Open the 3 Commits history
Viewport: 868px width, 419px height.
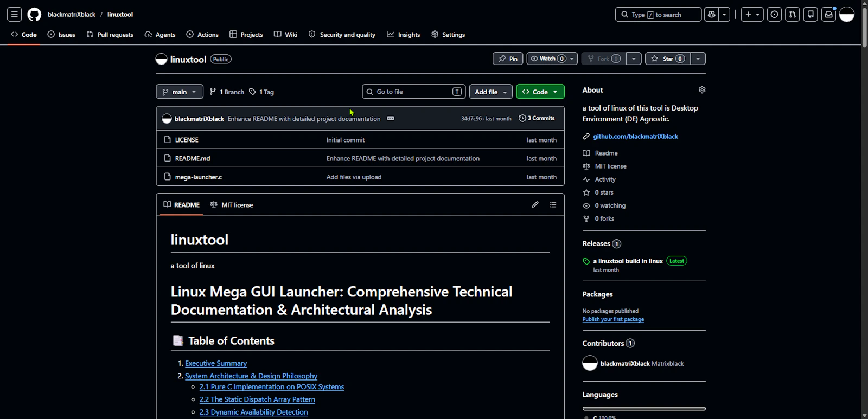click(x=537, y=118)
